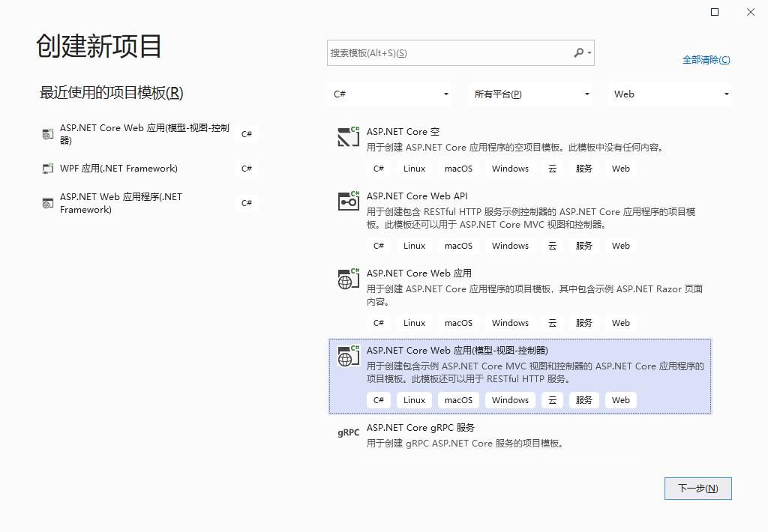Screen dimensions: 768x532
Task: Click the 最近使用的项目模板(R) heading
Action: pyautogui.click(x=111, y=92)
